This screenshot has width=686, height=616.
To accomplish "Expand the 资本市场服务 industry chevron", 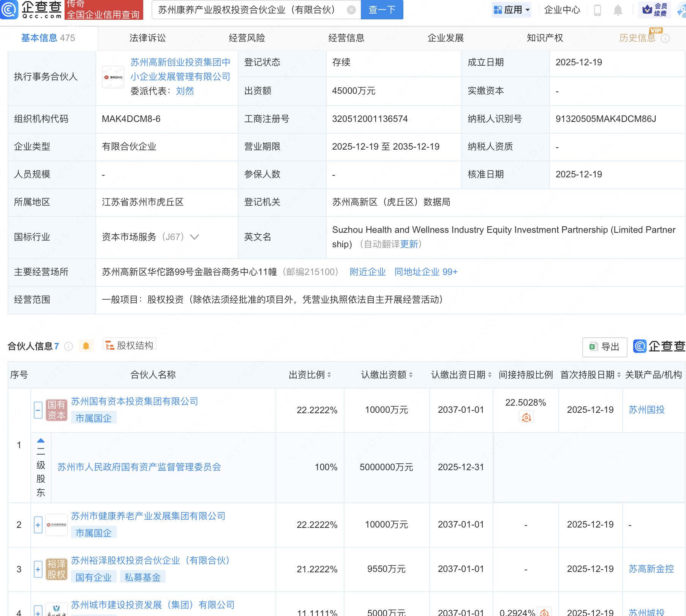I will pos(194,237).
